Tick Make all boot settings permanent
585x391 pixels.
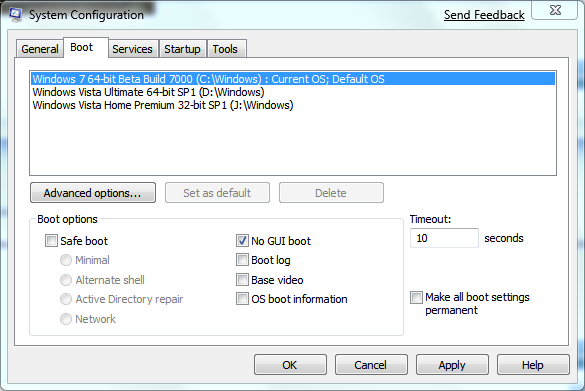click(x=416, y=297)
